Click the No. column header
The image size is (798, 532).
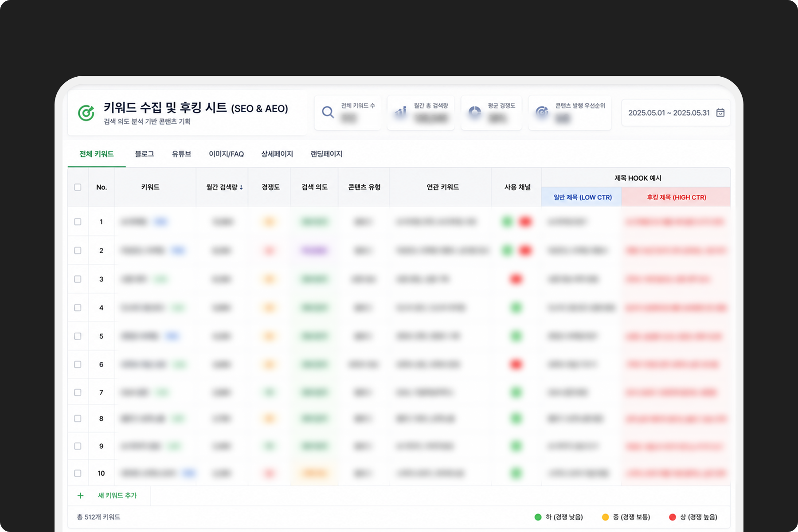102,187
